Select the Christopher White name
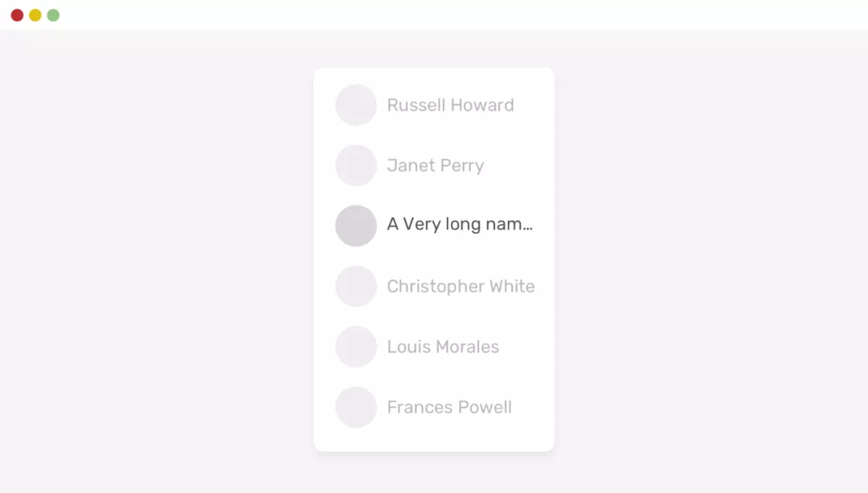868x493 pixels. point(461,287)
